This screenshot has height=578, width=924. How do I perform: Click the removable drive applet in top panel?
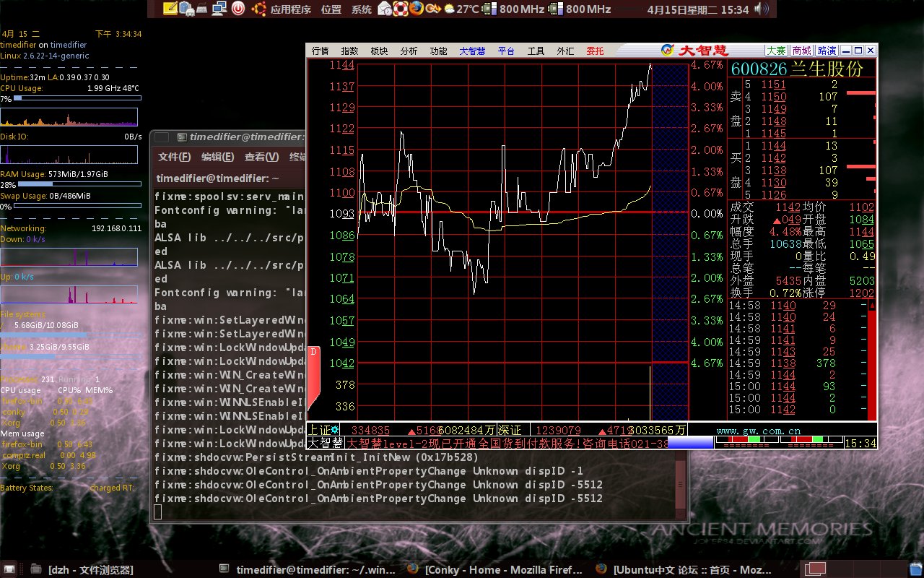[186, 9]
